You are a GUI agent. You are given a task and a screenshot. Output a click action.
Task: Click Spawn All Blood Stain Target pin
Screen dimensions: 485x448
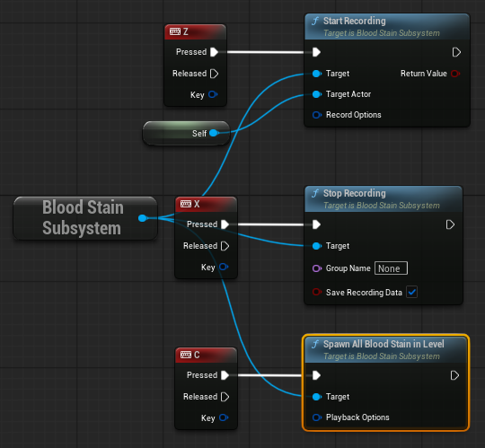(317, 397)
